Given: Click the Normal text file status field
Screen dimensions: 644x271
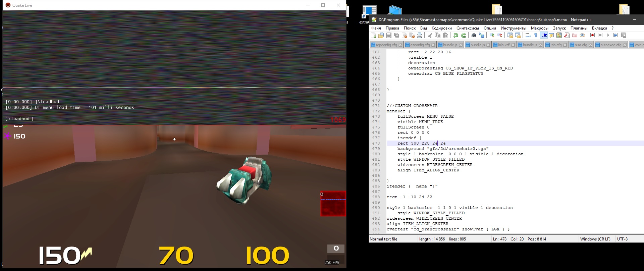Looking at the screenshot, I should pyautogui.click(x=393, y=239).
